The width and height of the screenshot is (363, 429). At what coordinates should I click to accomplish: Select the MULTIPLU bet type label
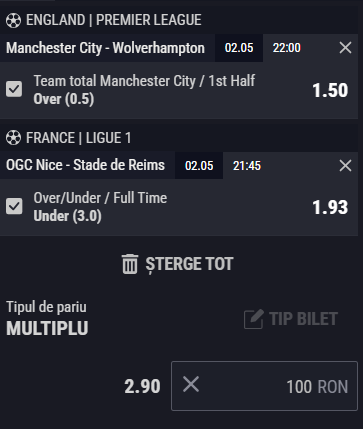pyautogui.click(x=47, y=328)
